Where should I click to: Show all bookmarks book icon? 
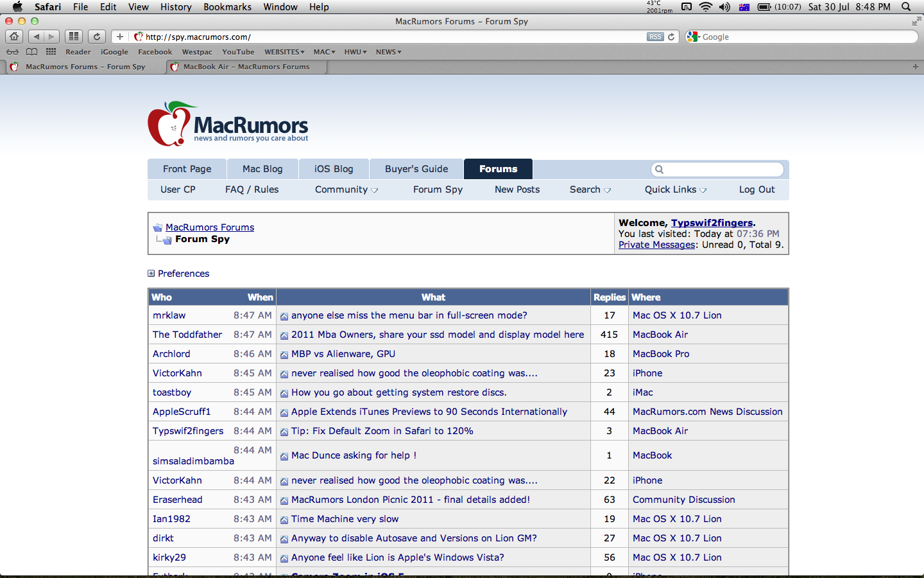(31, 52)
